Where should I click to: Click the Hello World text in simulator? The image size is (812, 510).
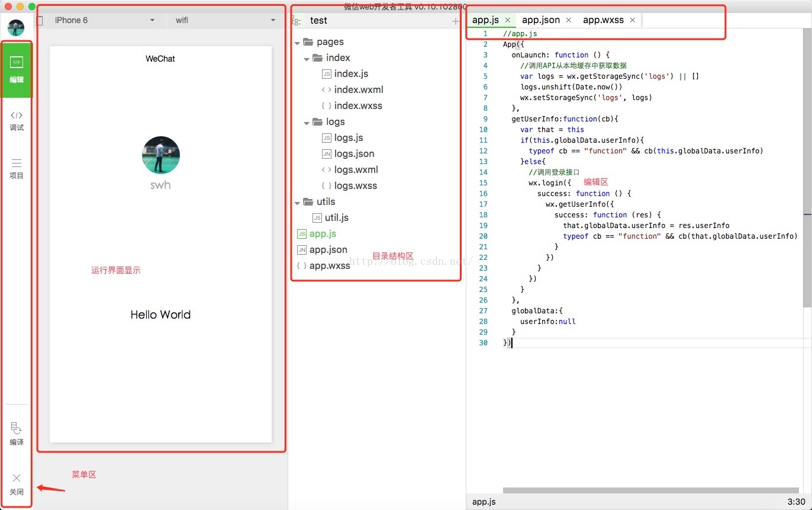click(x=160, y=315)
